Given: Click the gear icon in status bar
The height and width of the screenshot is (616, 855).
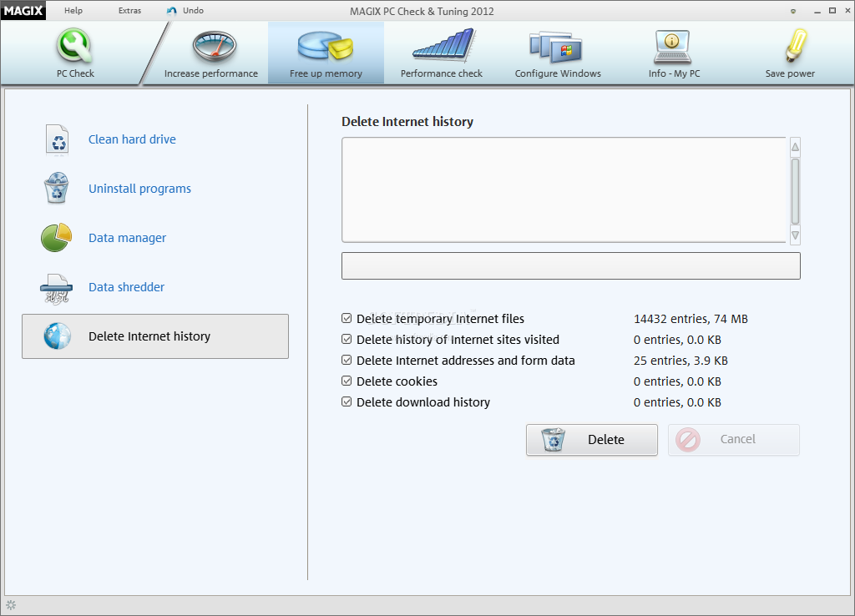Looking at the screenshot, I should [x=11, y=605].
